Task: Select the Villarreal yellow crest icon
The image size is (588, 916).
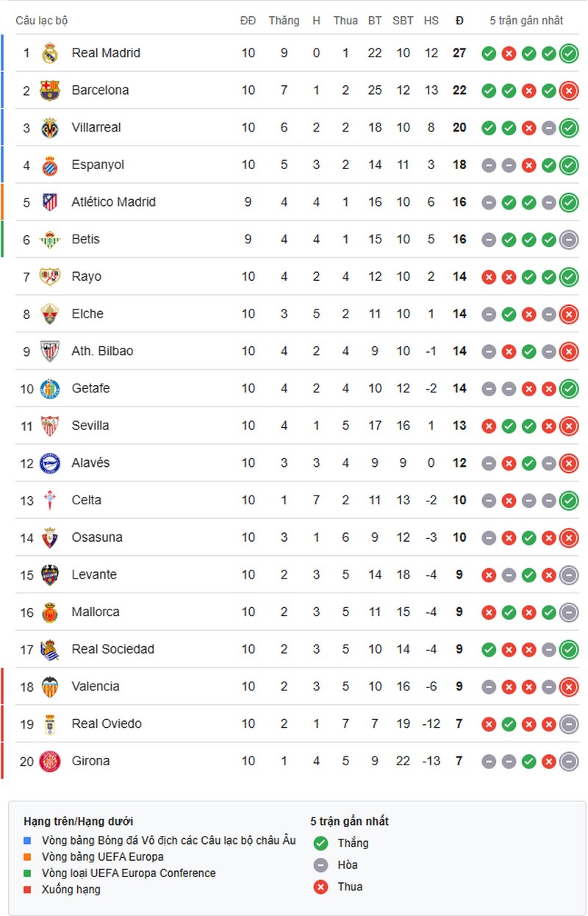Action: point(49,128)
